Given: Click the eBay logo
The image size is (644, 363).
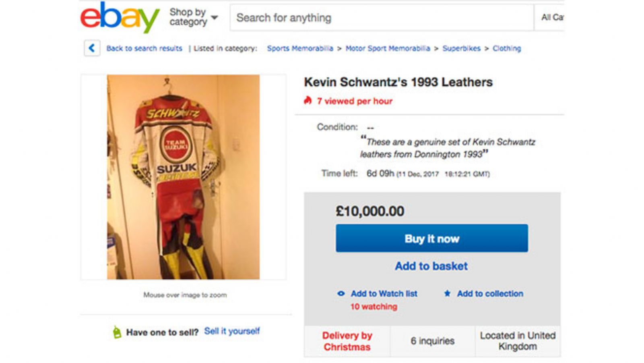Looking at the screenshot, I should 120,17.
